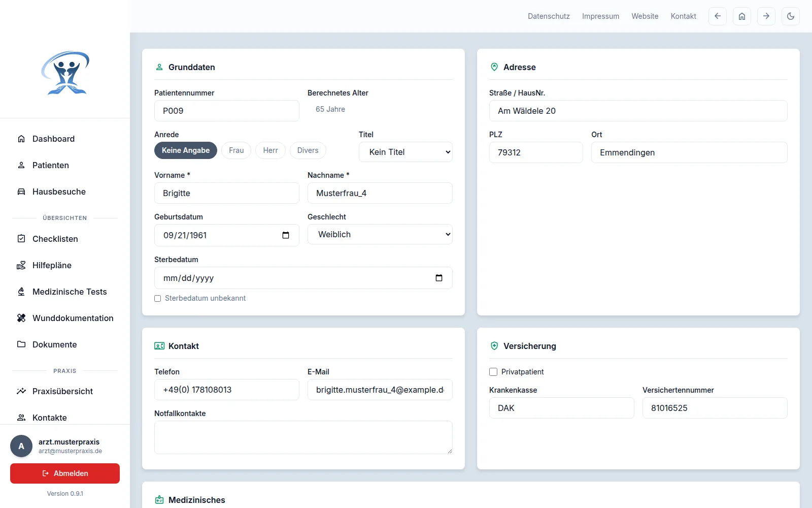The height and width of the screenshot is (508, 812).
Task: Click into the Straße / HausNr. field
Action: [x=638, y=111]
